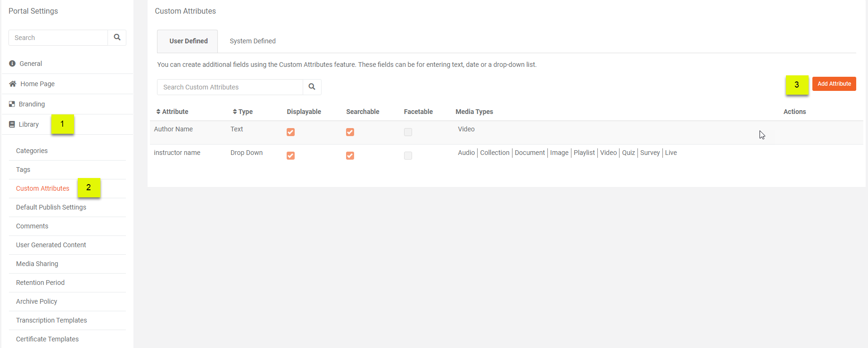Click the sidebar search magnifier icon

tap(117, 38)
